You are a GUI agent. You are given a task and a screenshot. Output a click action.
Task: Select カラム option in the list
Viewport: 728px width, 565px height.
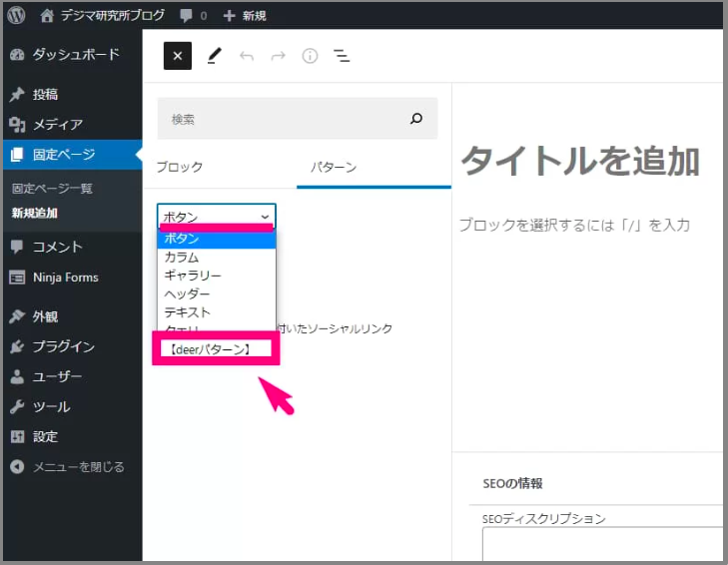pos(217,257)
